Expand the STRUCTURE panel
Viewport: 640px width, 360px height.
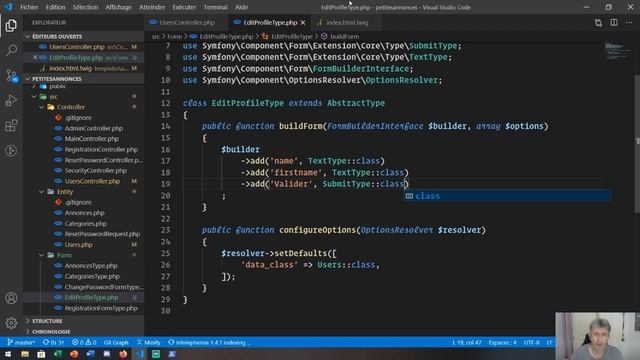point(83,321)
